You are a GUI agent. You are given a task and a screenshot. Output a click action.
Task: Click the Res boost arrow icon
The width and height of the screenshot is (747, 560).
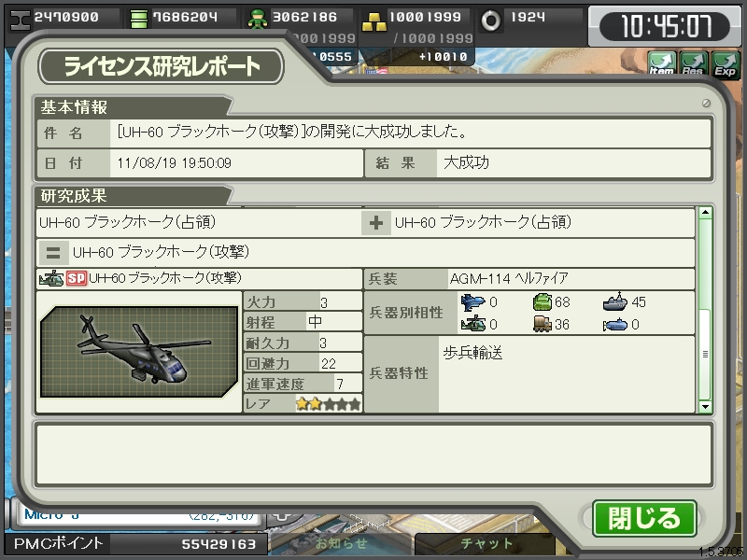[x=694, y=64]
